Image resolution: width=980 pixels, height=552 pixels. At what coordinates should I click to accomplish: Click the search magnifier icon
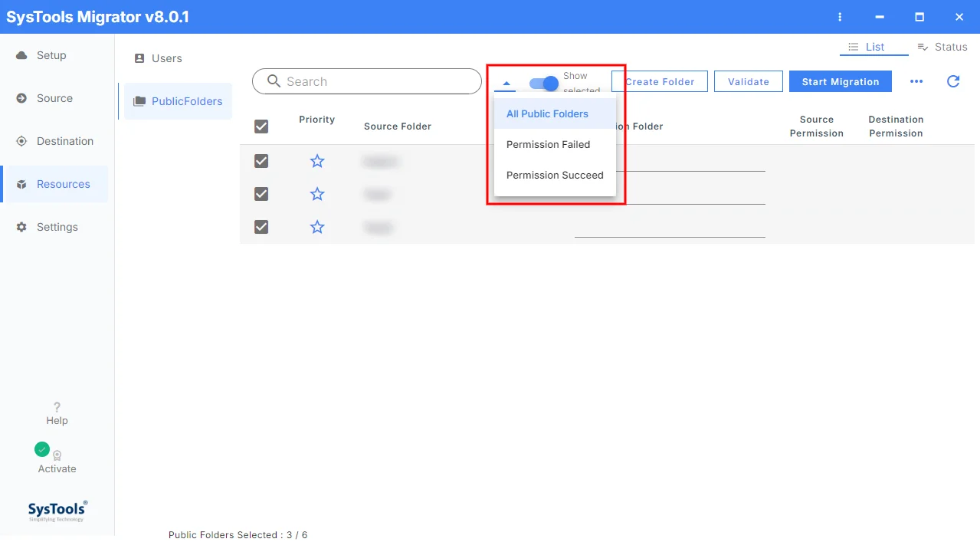click(272, 81)
